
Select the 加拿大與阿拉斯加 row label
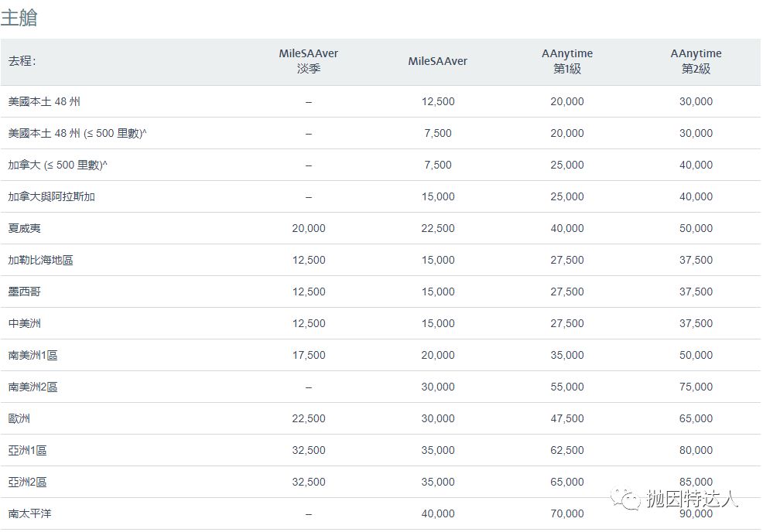point(52,196)
